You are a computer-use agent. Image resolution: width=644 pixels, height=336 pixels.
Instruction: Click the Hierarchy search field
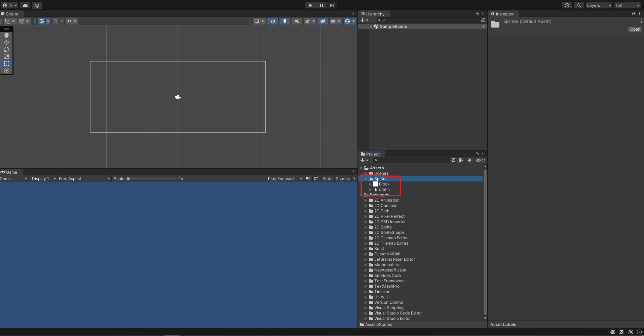[430, 20]
